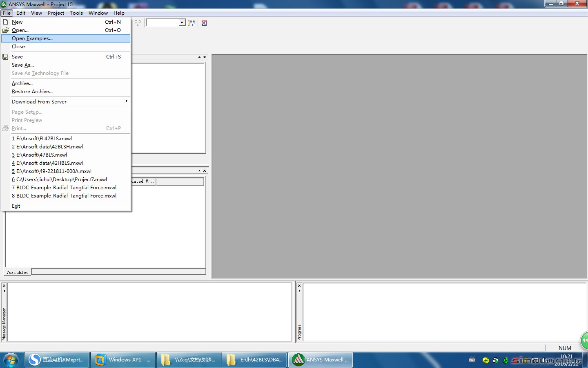Open the Project menu
This screenshot has width=588, height=368.
[x=56, y=13]
